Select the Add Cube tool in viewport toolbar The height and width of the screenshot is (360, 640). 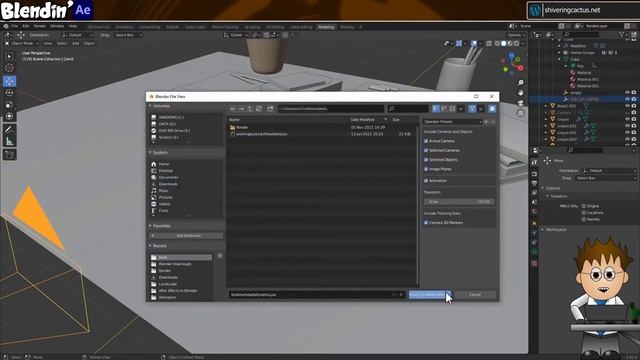tap(9, 154)
